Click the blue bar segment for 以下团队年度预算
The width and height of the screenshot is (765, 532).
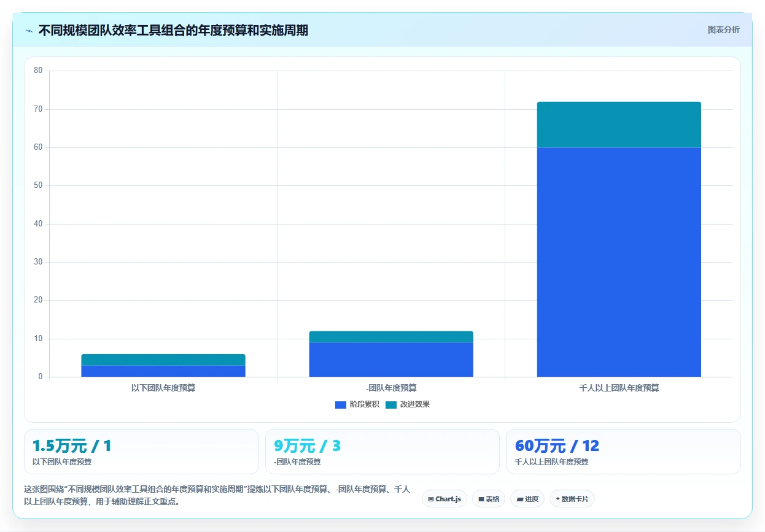[163, 371]
